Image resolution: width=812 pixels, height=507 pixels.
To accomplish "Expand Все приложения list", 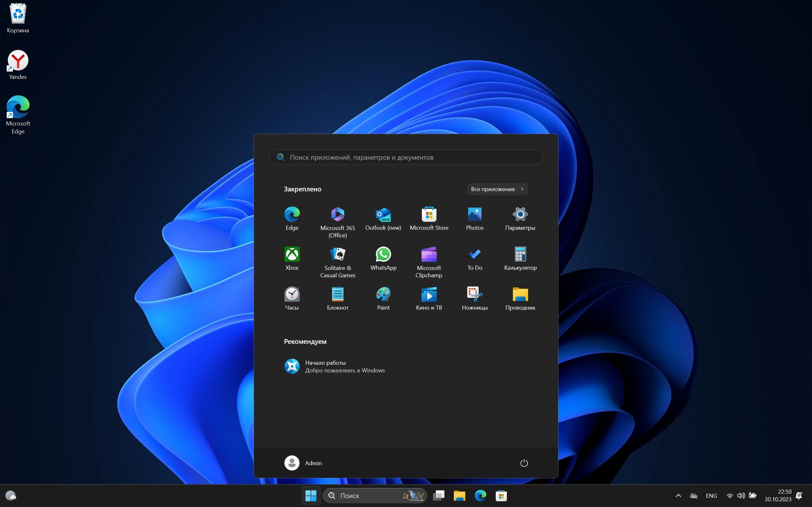I will (497, 189).
